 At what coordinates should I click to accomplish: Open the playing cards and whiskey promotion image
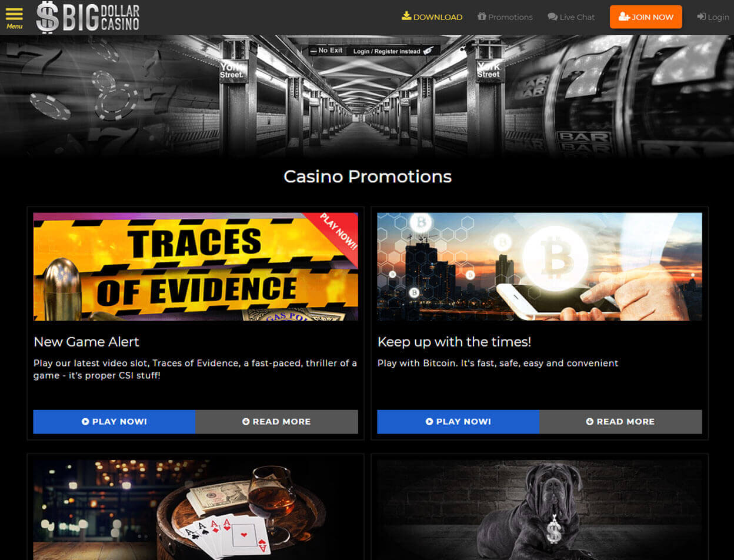click(x=195, y=510)
